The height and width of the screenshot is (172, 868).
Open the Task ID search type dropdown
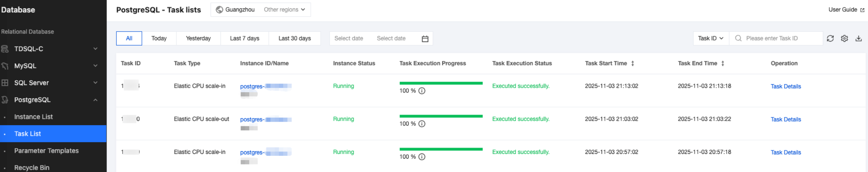[710, 39]
